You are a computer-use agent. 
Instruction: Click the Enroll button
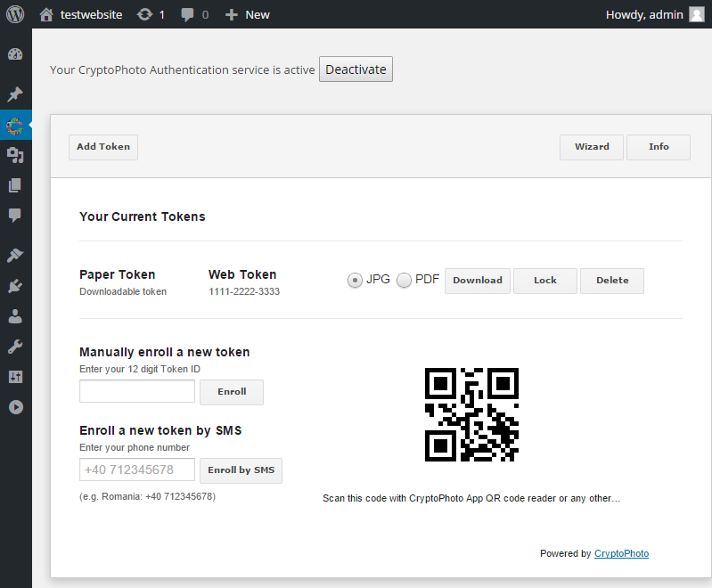232,392
